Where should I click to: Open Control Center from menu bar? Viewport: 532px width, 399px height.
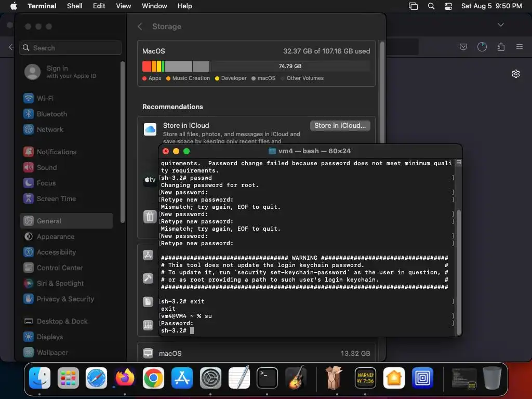click(448, 6)
